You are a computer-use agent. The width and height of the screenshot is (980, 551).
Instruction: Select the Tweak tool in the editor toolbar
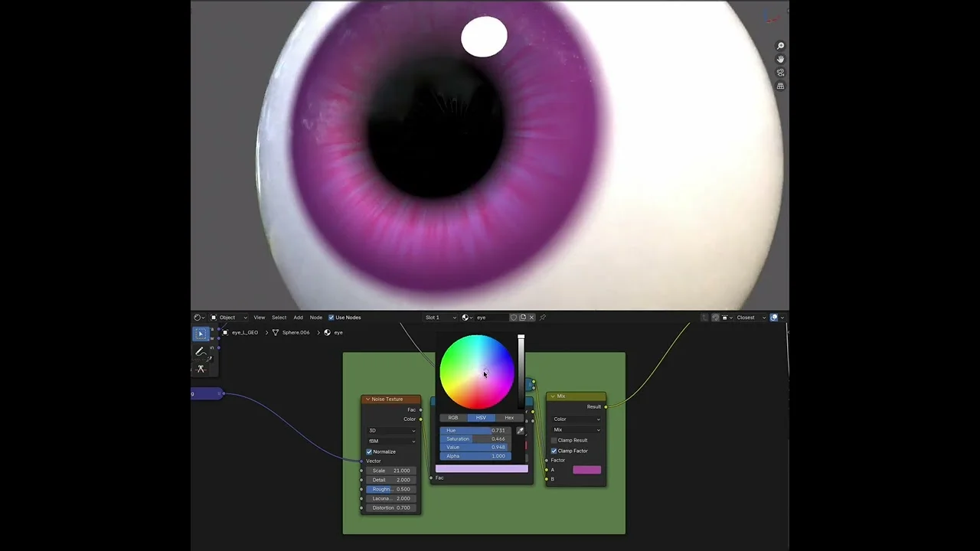(201, 333)
